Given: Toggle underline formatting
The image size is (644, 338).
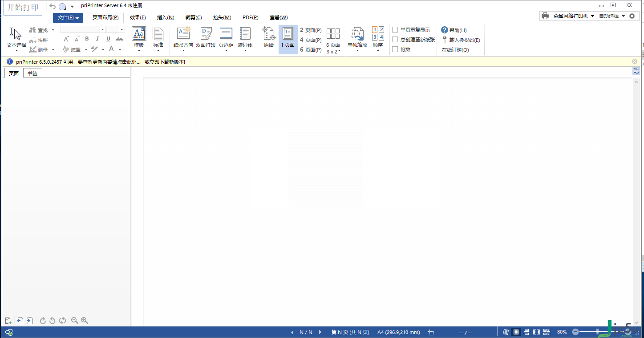Looking at the screenshot, I should [x=108, y=39].
